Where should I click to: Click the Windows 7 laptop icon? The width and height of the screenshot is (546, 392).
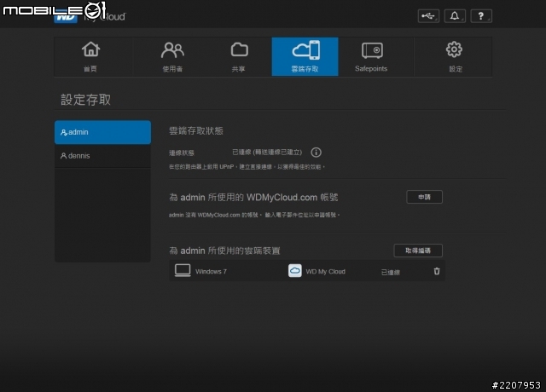pyautogui.click(x=183, y=271)
